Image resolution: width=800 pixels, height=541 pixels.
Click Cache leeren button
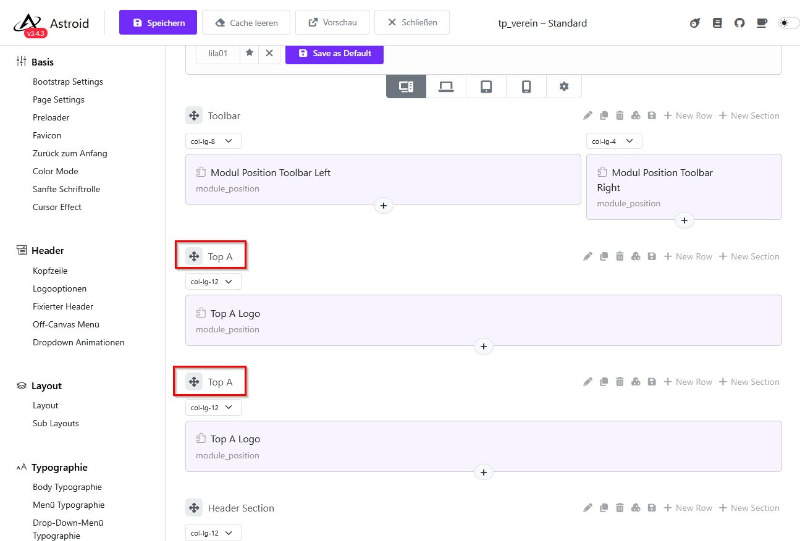tap(246, 22)
